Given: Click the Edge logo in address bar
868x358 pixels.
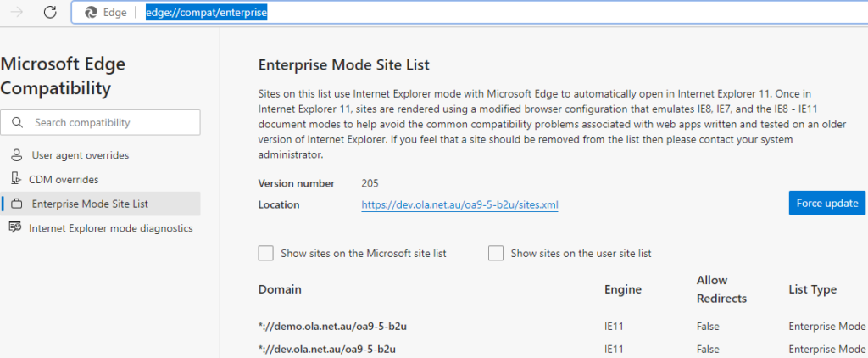Looking at the screenshot, I should (x=90, y=14).
